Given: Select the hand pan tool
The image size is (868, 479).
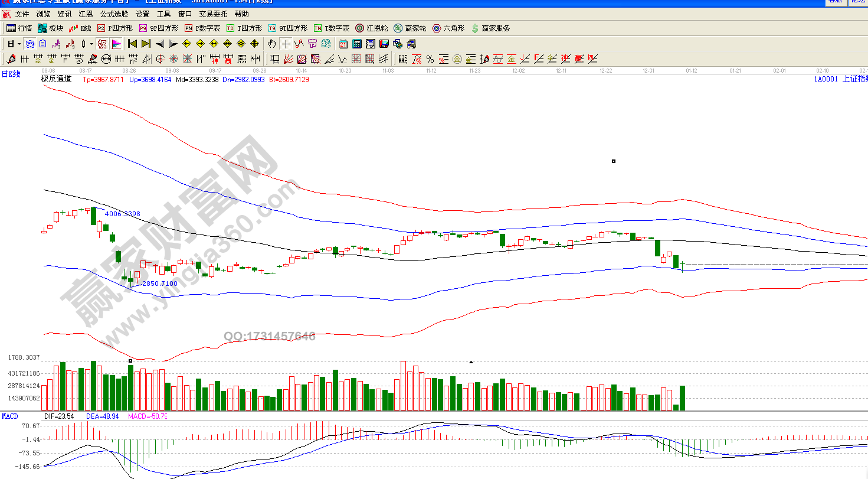Looking at the screenshot, I should [271, 44].
